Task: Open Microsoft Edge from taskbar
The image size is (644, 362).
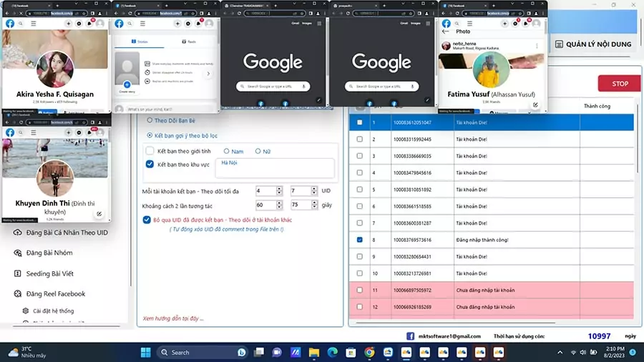Action: click(x=332, y=352)
